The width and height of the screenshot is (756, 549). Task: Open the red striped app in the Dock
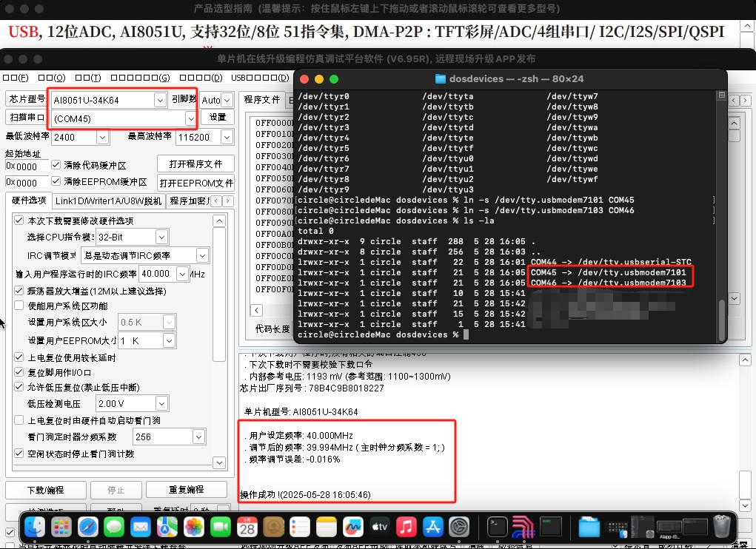(523, 527)
